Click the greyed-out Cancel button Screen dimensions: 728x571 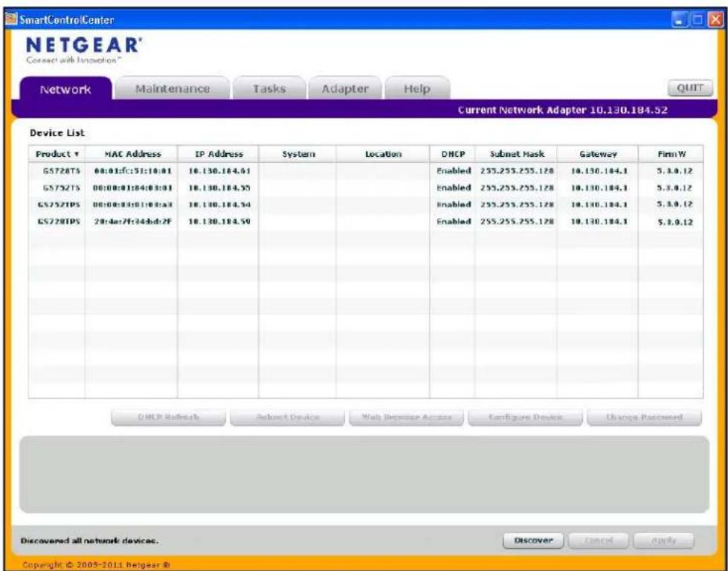[x=599, y=541]
